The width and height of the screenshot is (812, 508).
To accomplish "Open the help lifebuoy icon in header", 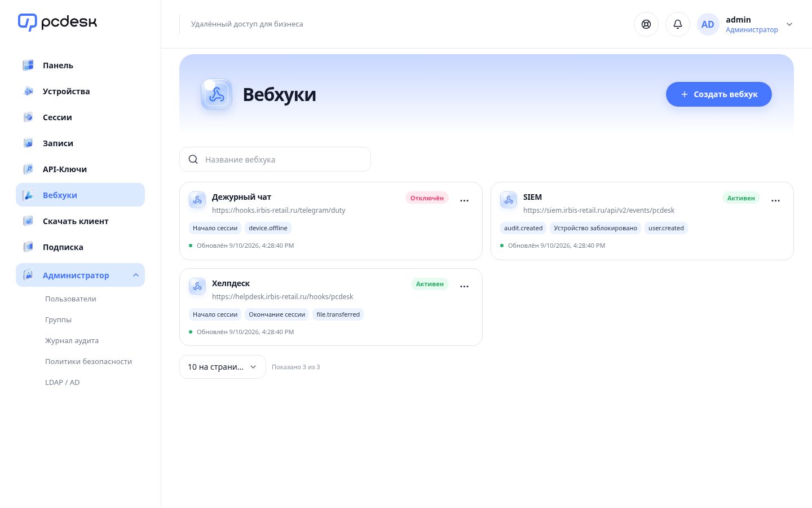I will point(646,24).
